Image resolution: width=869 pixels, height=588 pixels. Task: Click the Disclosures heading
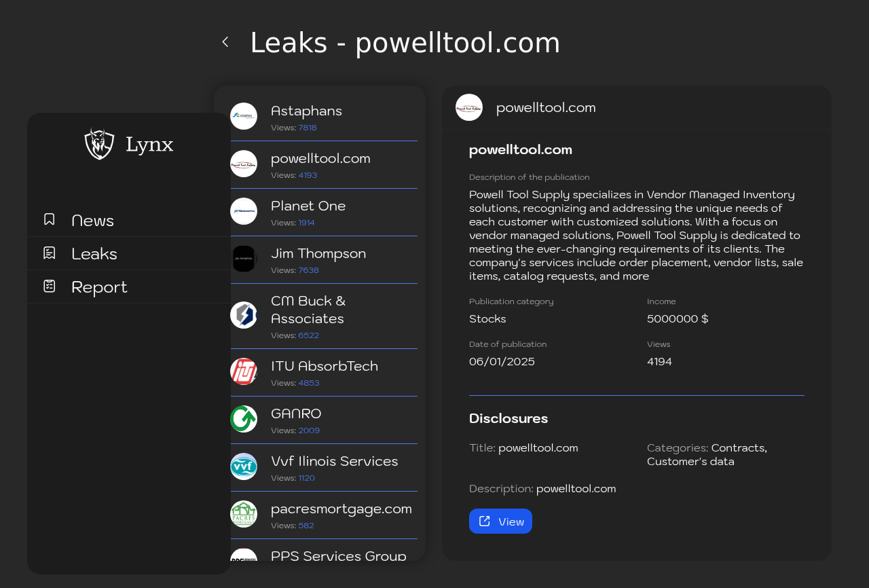coord(509,418)
